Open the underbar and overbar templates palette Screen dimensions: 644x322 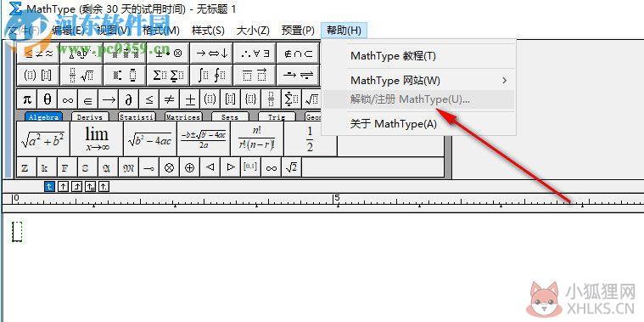[x=255, y=76]
